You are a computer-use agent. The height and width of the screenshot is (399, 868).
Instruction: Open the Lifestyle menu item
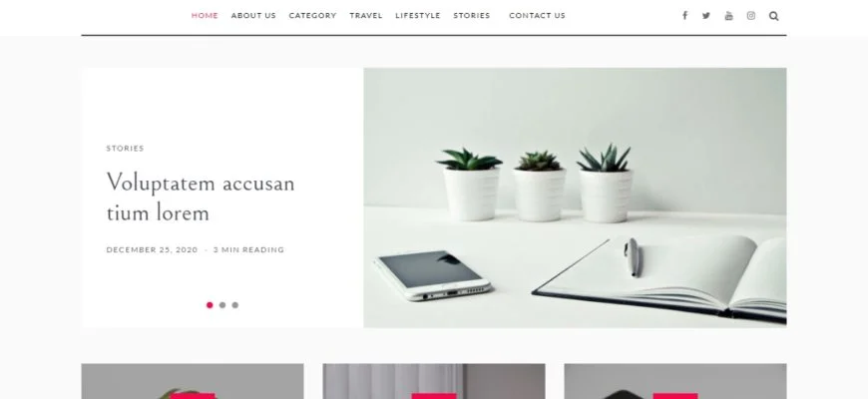(x=418, y=16)
